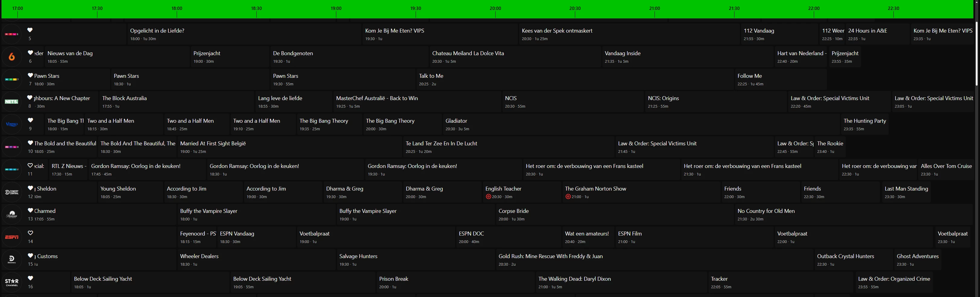Open Corpse Bride at 20:00

[x=615, y=214]
